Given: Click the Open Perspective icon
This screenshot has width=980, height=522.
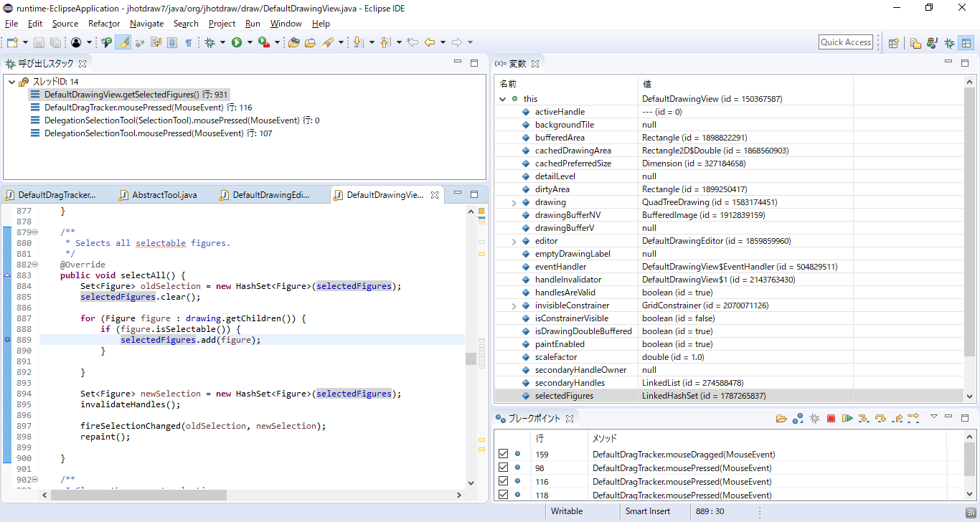Looking at the screenshot, I should [894, 42].
